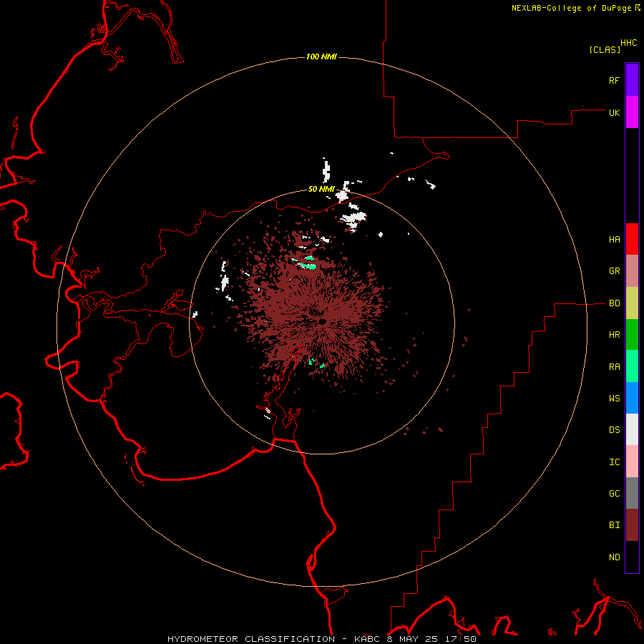Screen dimensions: 644x644
Task: Select the BD yellow legend swatch
Action: pyautogui.click(x=632, y=303)
